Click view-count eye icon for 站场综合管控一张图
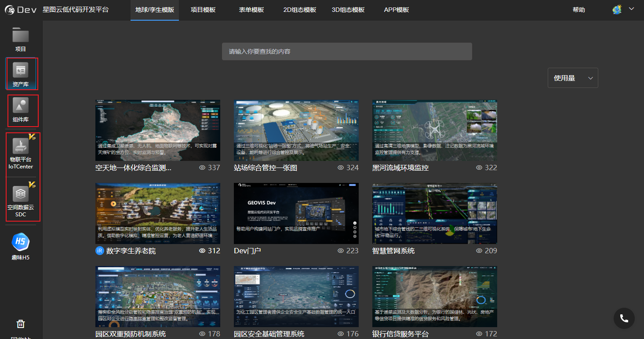Screen dimensions: 644x339 click(341, 168)
